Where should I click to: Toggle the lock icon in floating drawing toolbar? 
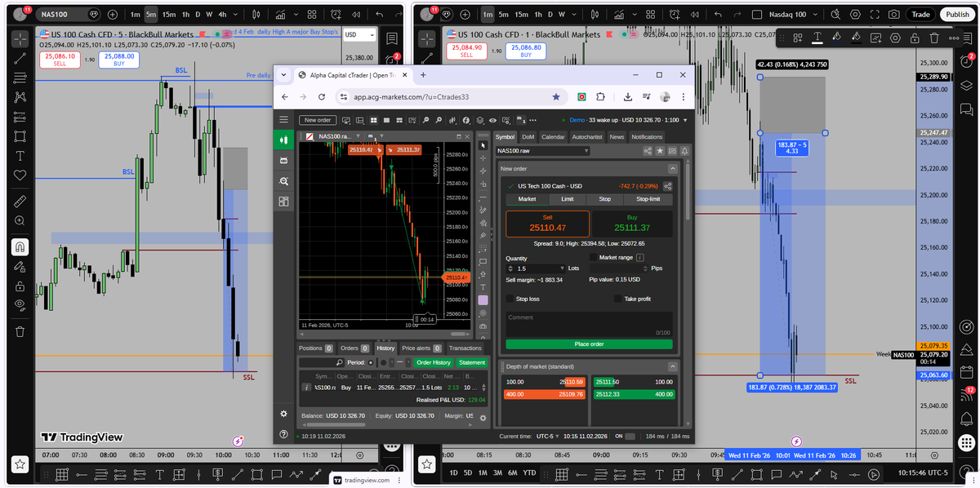915,38
